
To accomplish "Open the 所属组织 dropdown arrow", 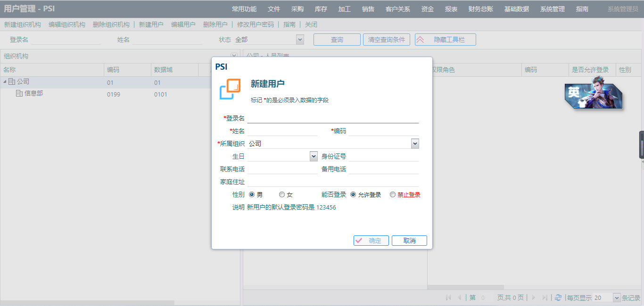I will click(x=415, y=144).
